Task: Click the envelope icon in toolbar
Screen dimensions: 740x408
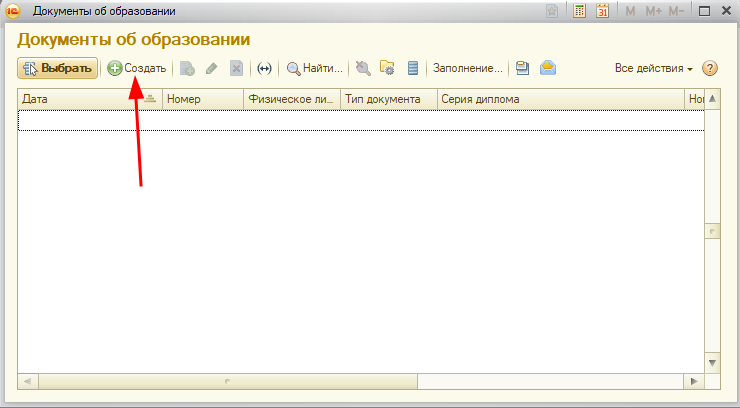Action: [x=547, y=68]
